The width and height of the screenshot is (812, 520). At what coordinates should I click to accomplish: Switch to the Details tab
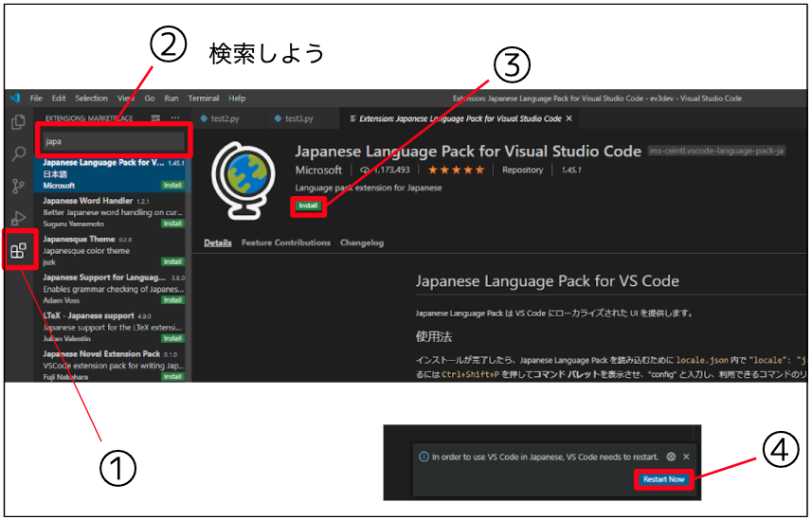click(x=218, y=242)
